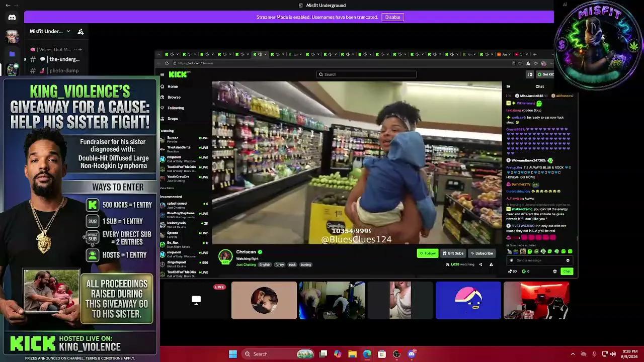644x362 pixels.
Task: Expand Show More under Following list
Action: [167, 188]
